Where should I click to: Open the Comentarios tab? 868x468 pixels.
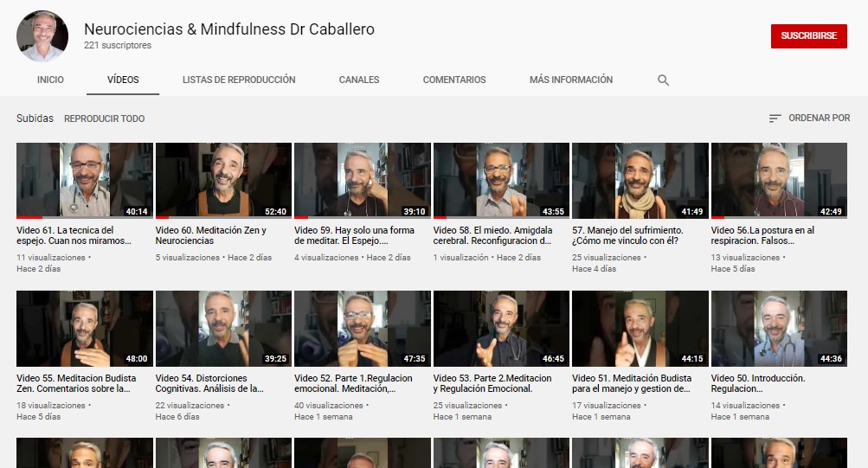(454, 80)
